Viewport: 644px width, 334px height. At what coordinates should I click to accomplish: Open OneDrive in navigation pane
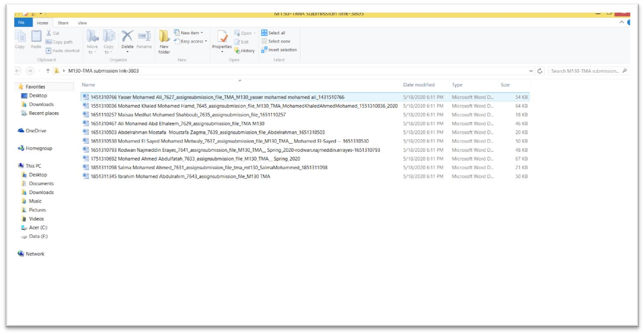click(32, 131)
